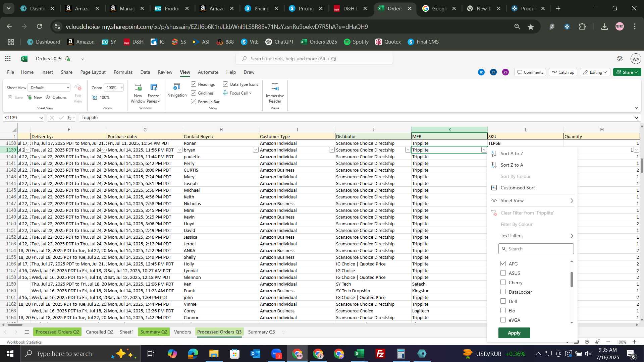
Task: Click the New Window icon
Action: point(138,93)
